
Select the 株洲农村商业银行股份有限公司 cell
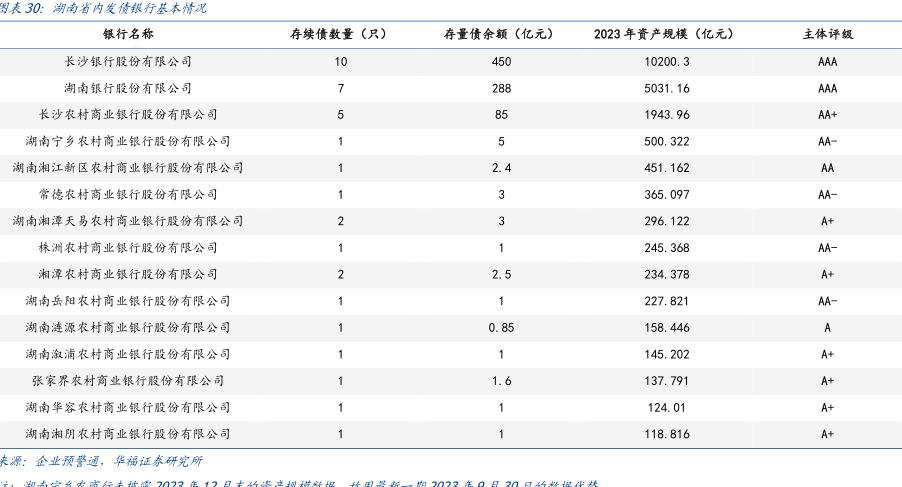tap(128, 248)
